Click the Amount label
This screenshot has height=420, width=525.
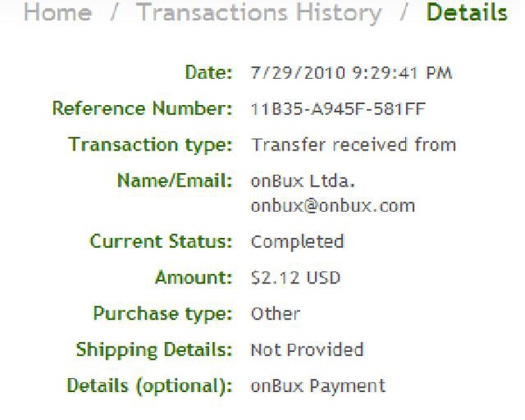193,277
